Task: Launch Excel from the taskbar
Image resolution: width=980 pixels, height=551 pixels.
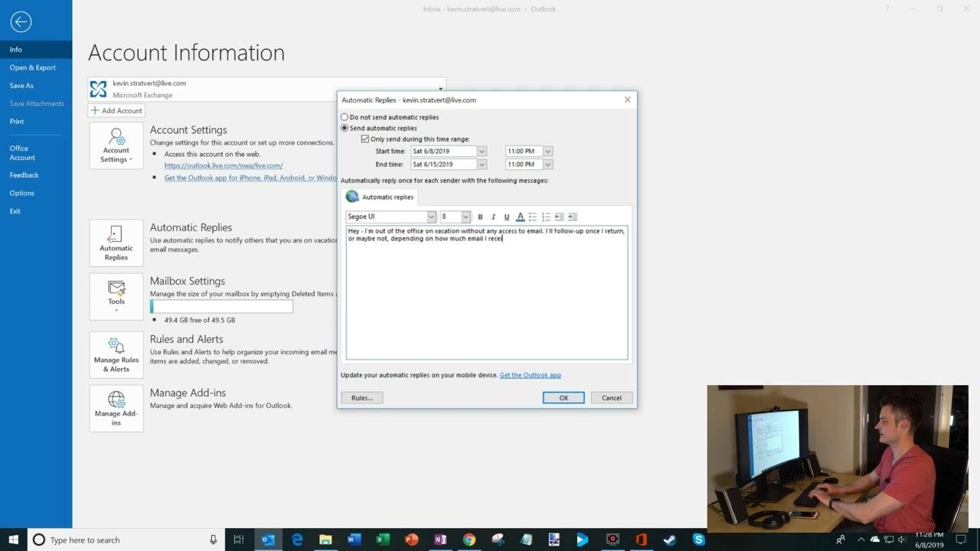Action: click(383, 540)
